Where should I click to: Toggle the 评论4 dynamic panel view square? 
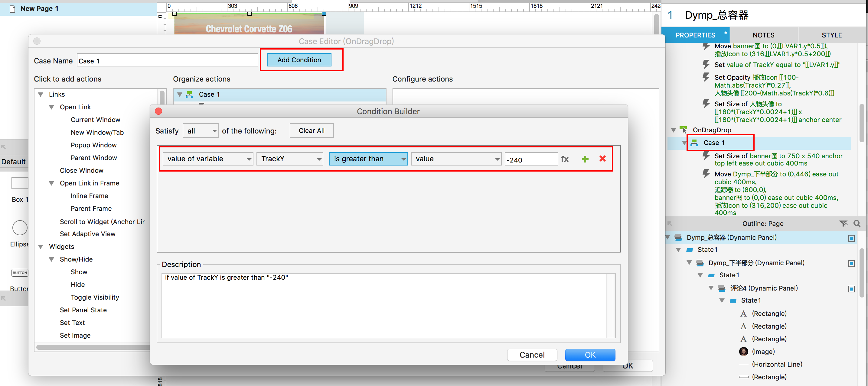click(851, 289)
